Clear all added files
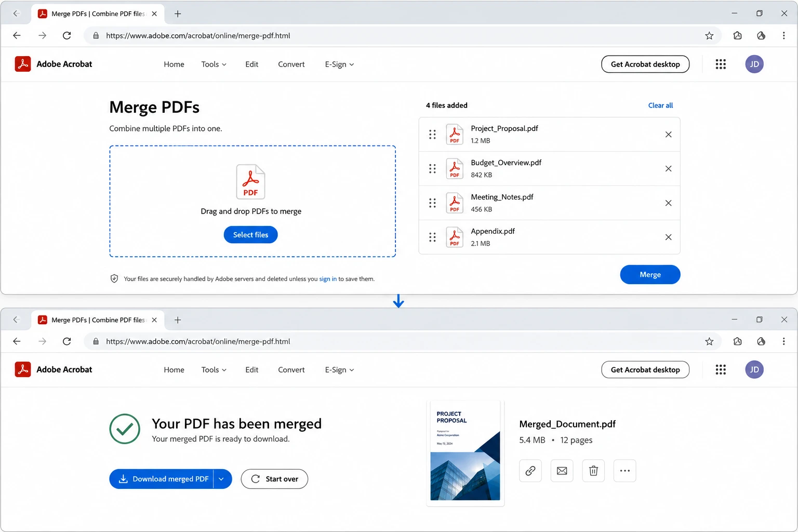Screen dimensions: 798x532 click(x=660, y=105)
